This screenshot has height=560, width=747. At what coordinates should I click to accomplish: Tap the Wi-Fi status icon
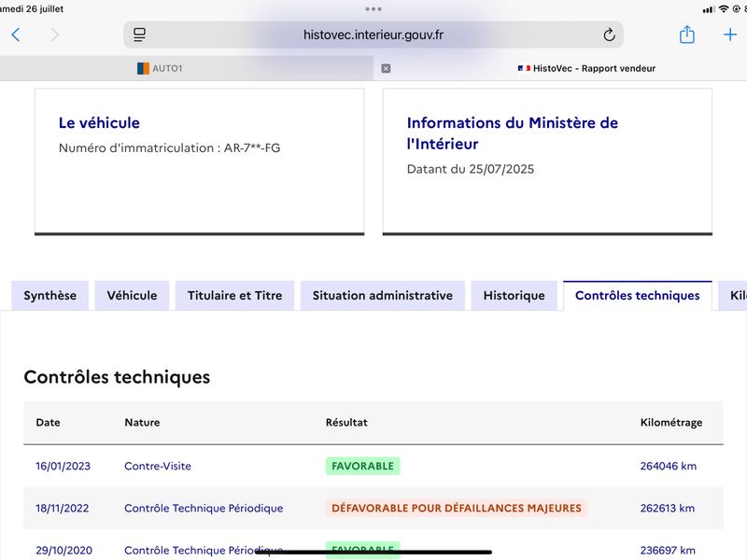point(724,8)
